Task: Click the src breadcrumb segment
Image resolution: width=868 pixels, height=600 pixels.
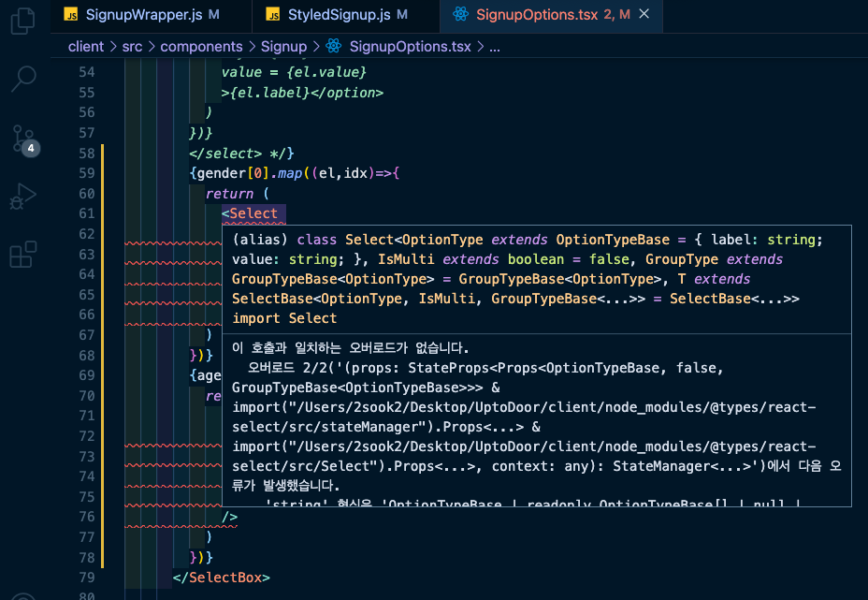Action: [x=132, y=47]
